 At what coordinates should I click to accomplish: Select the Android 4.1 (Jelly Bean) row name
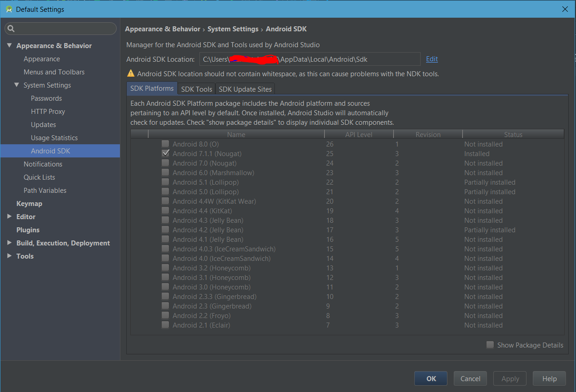pos(208,239)
